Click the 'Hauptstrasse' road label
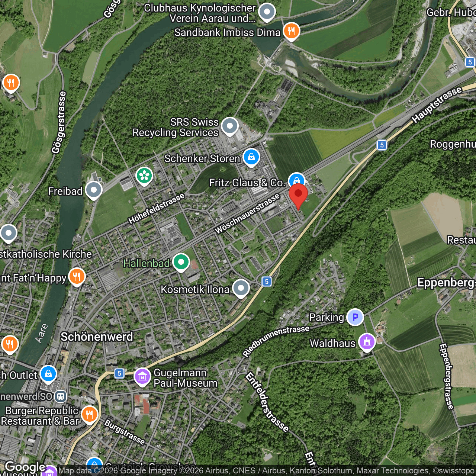The image size is (476, 476). tap(437, 104)
